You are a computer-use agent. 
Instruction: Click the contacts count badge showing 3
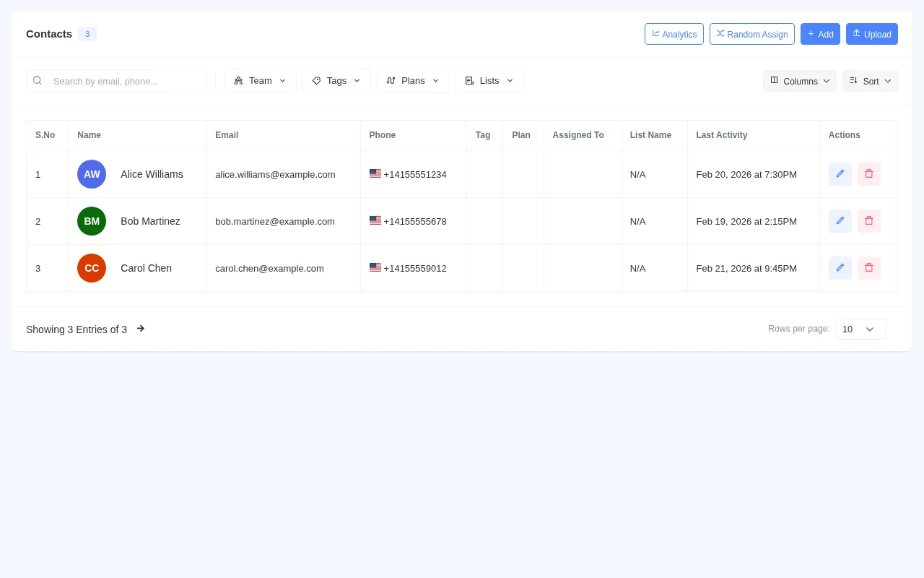(87, 34)
